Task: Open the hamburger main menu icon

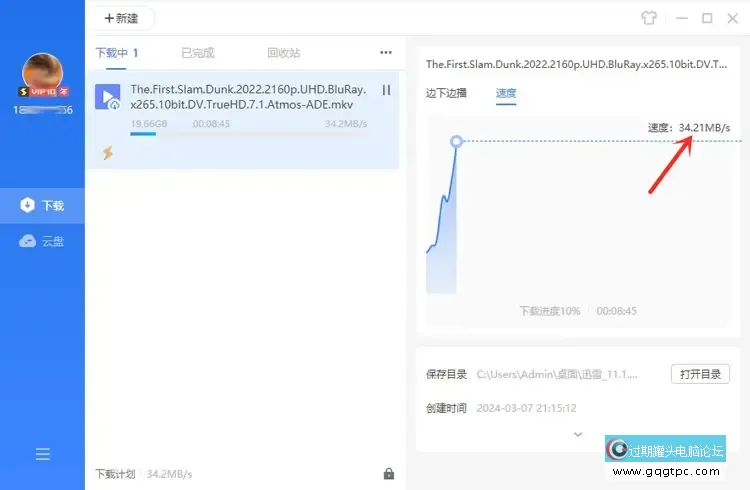Action: 43,454
